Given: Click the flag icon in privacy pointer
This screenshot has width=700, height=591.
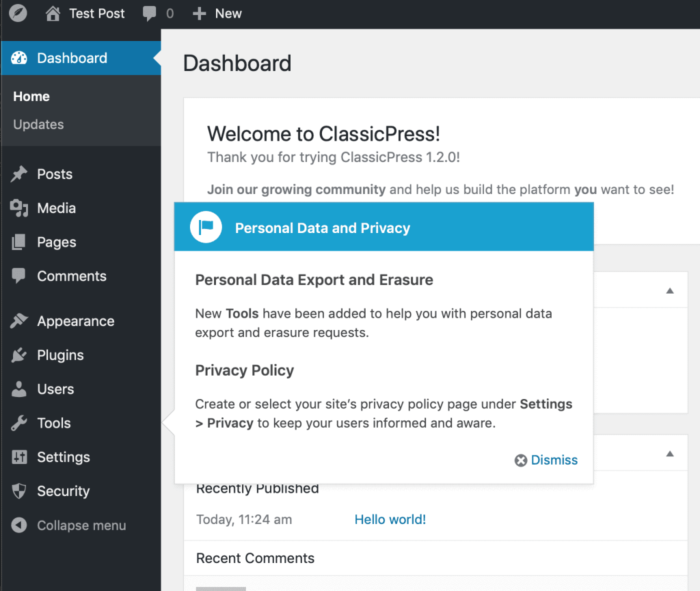Looking at the screenshot, I should pos(206,227).
